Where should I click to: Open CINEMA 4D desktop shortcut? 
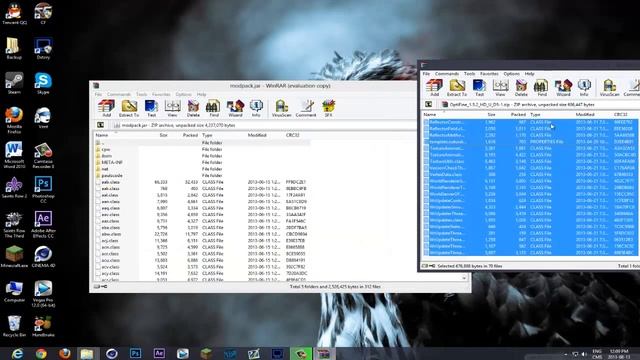[43, 257]
